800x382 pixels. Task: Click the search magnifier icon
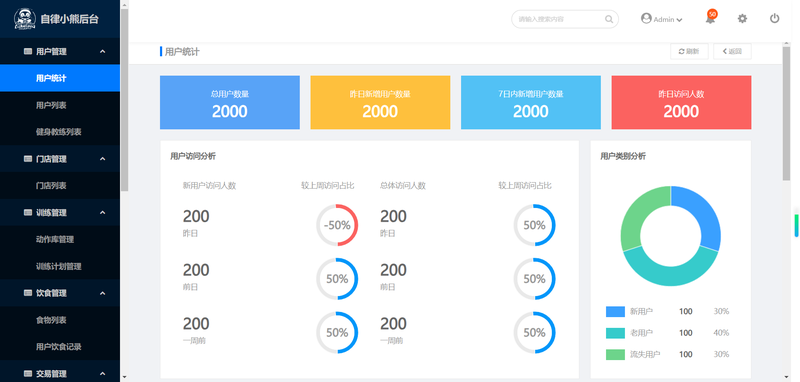coord(609,19)
